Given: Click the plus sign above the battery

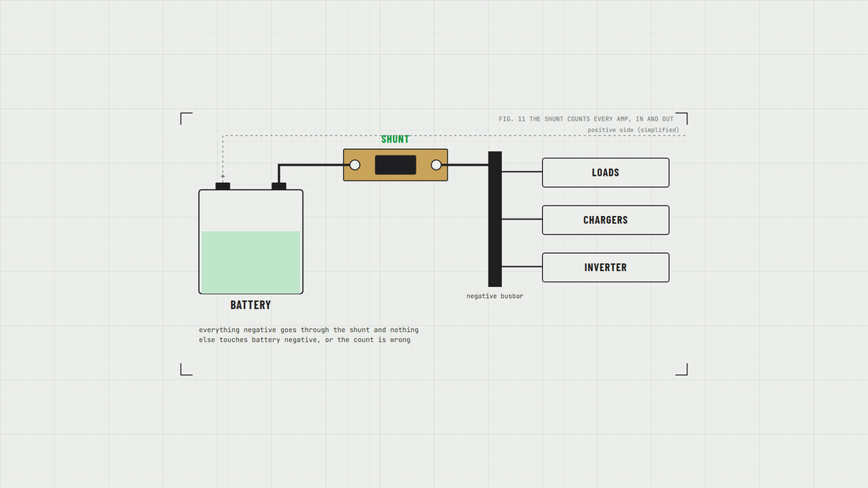Looking at the screenshot, I should 223,177.
